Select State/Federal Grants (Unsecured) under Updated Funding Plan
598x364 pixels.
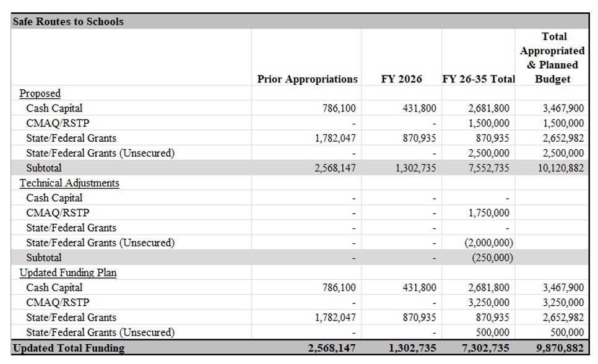click(100, 332)
